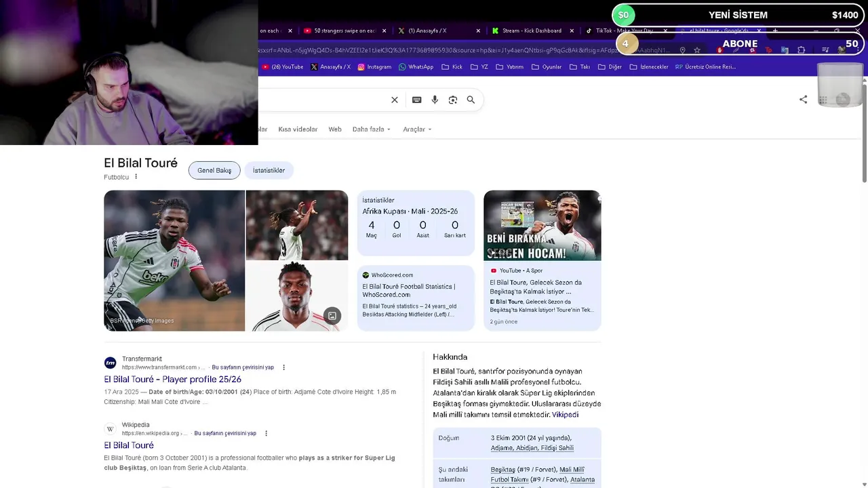Open the Diğer bookmarks folder
The image size is (868, 488).
pos(609,67)
